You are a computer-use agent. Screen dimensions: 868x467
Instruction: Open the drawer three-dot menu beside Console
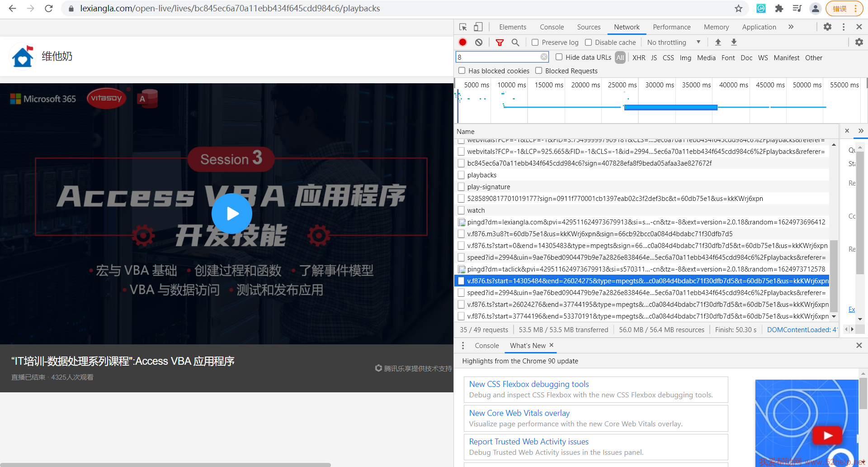[x=463, y=346]
